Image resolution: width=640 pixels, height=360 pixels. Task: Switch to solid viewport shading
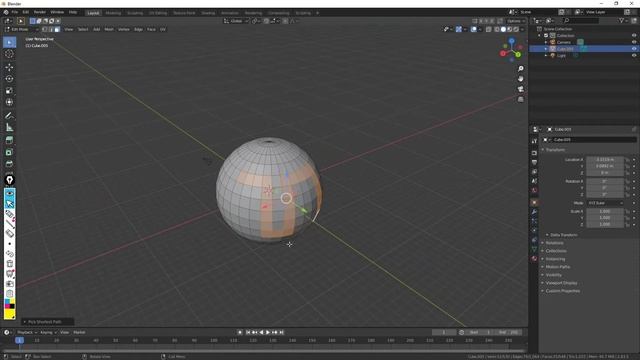click(x=503, y=29)
